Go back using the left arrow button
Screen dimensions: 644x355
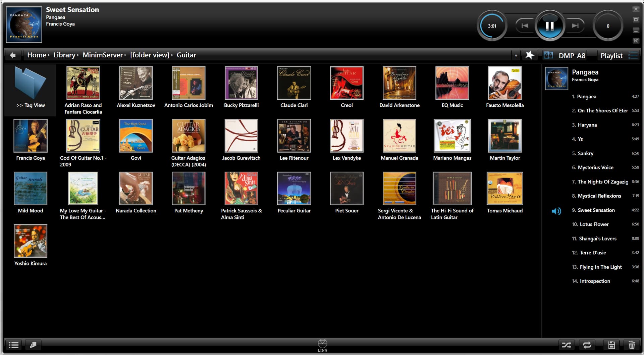13,55
